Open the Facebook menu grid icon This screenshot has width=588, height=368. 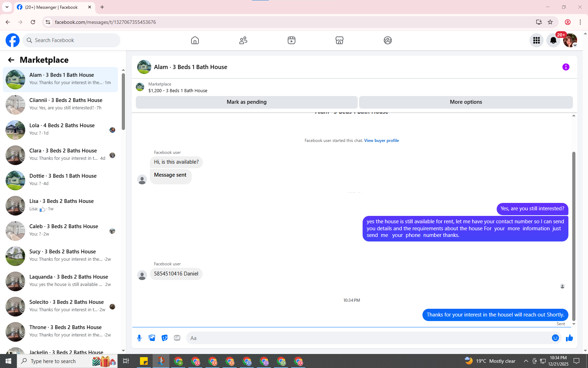pos(537,40)
